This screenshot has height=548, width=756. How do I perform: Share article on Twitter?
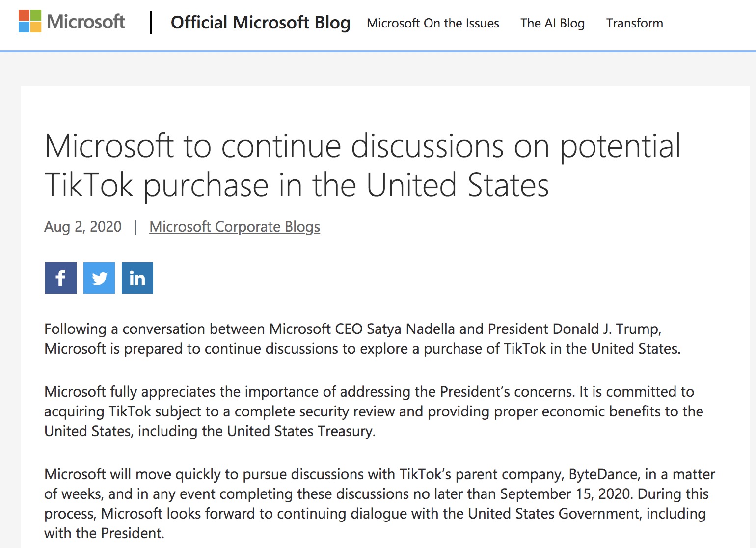(x=99, y=278)
